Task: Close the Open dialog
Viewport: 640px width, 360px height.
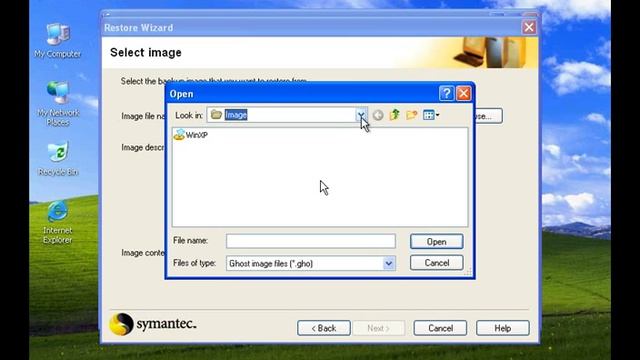Action: [464, 93]
